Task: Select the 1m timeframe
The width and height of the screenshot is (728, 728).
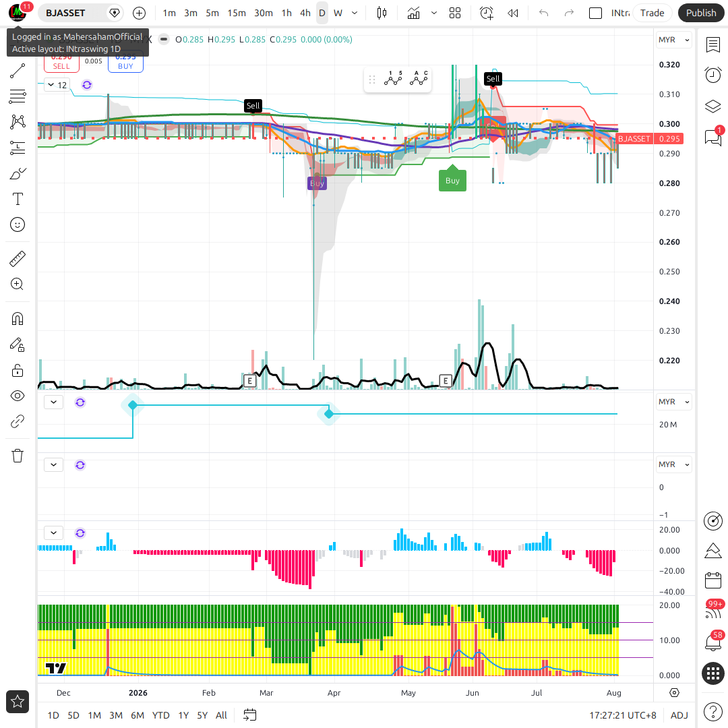Action: [169, 13]
